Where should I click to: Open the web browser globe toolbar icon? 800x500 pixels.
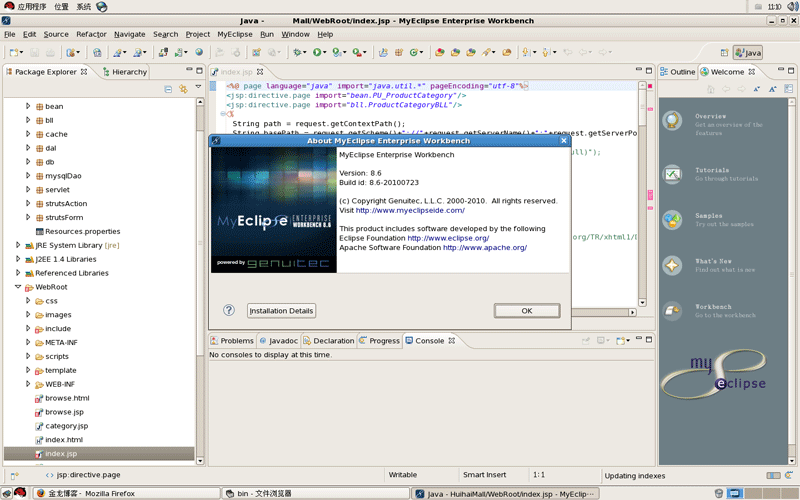(x=199, y=52)
